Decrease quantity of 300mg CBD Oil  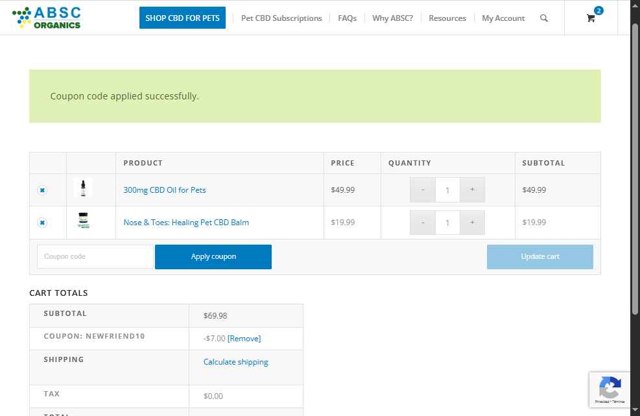(422, 190)
